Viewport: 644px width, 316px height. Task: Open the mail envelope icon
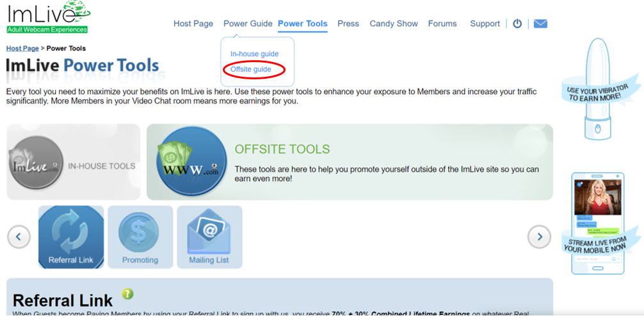tap(540, 24)
